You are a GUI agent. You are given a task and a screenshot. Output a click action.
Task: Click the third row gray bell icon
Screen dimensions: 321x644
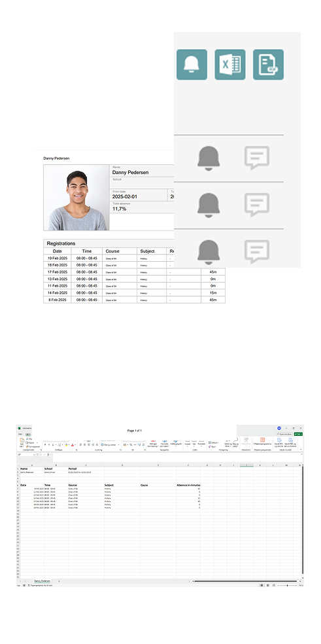[209, 252]
